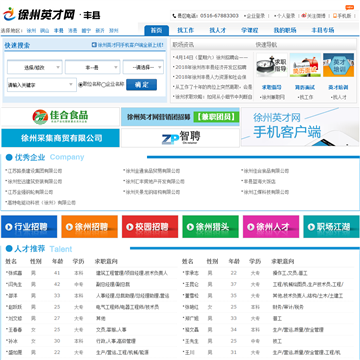Open the 求职指导 compass image
The width and height of the screenshot is (360, 360).
272,65
